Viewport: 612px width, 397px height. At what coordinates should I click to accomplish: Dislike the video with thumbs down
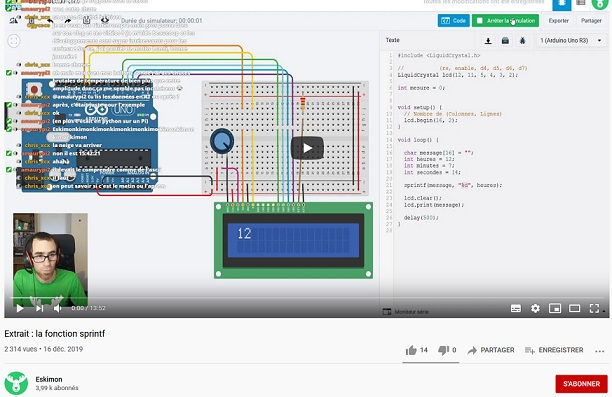pyautogui.click(x=447, y=350)
